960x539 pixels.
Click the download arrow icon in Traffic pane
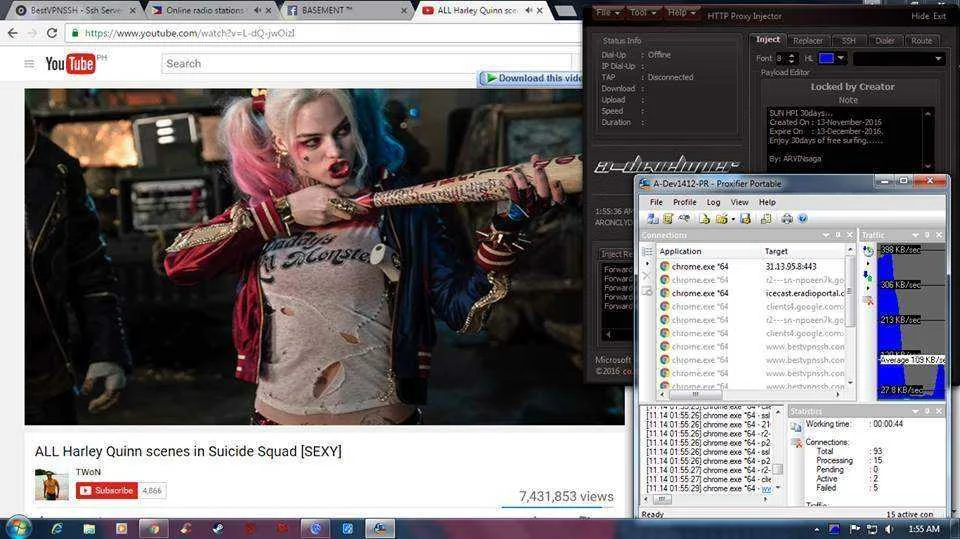(868, 276)
